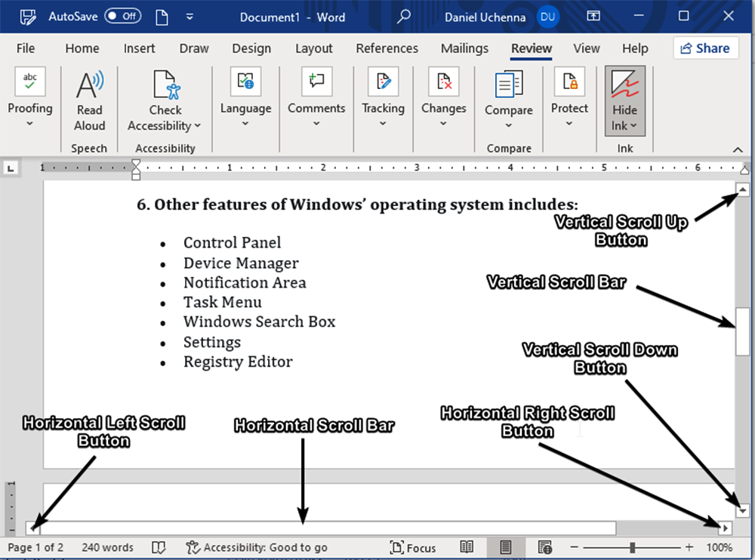Click the Search magnifier in title bar

(405, 16)
